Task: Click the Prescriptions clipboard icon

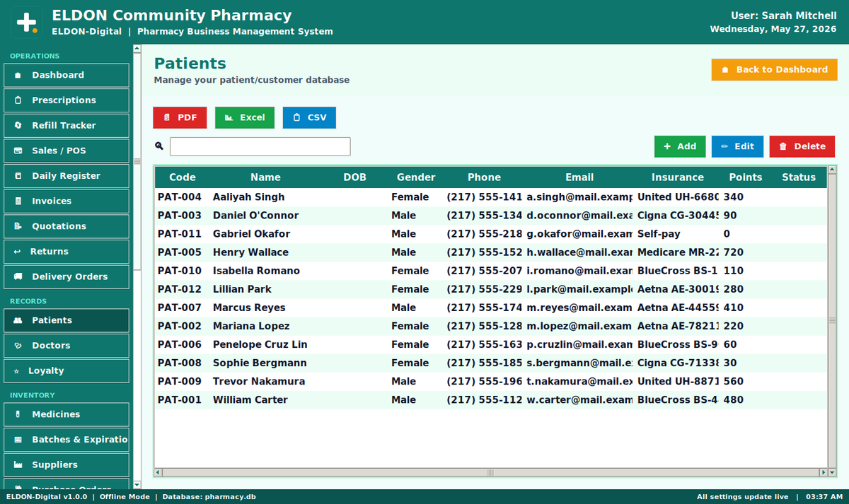Action: (x=18, y=100)
